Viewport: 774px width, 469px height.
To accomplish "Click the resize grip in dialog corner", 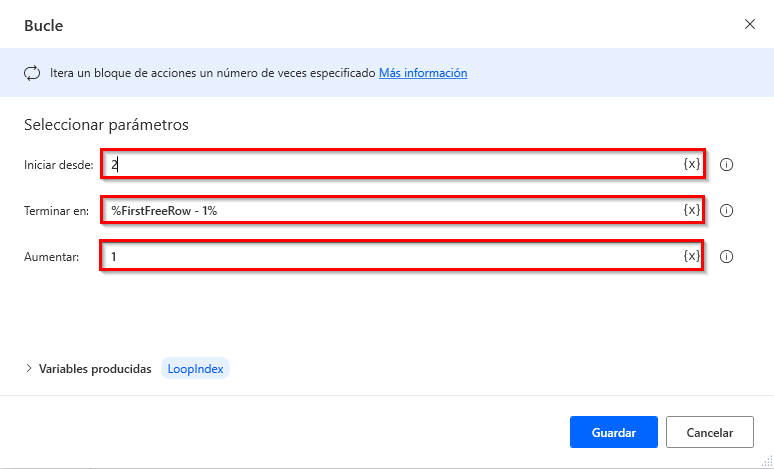I will pos(768,461).
